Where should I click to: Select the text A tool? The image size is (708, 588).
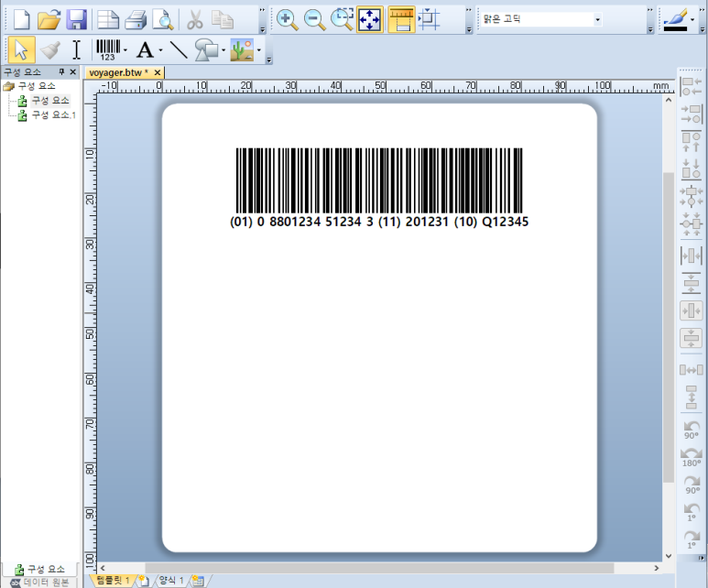pyautogui.click(x=145, y=49)
